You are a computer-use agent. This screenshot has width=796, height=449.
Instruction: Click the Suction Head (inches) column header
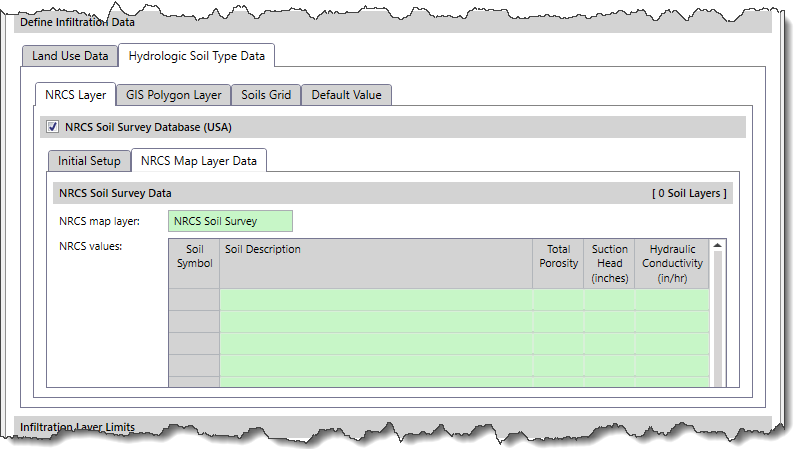(609, 264)
